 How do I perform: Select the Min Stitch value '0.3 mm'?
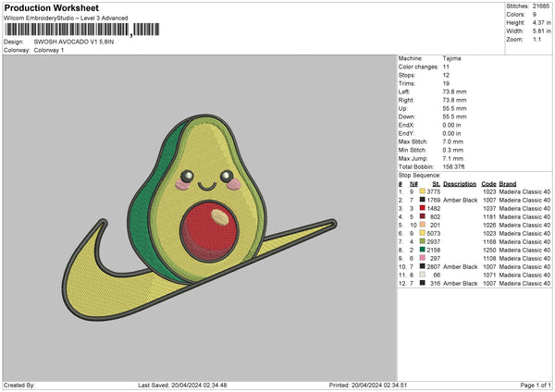point(453,150)
